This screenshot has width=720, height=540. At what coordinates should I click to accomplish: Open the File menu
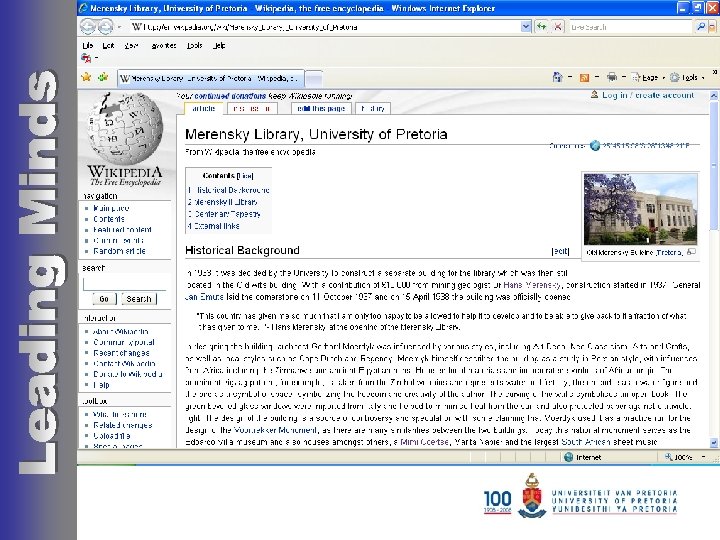coord(88,45)
